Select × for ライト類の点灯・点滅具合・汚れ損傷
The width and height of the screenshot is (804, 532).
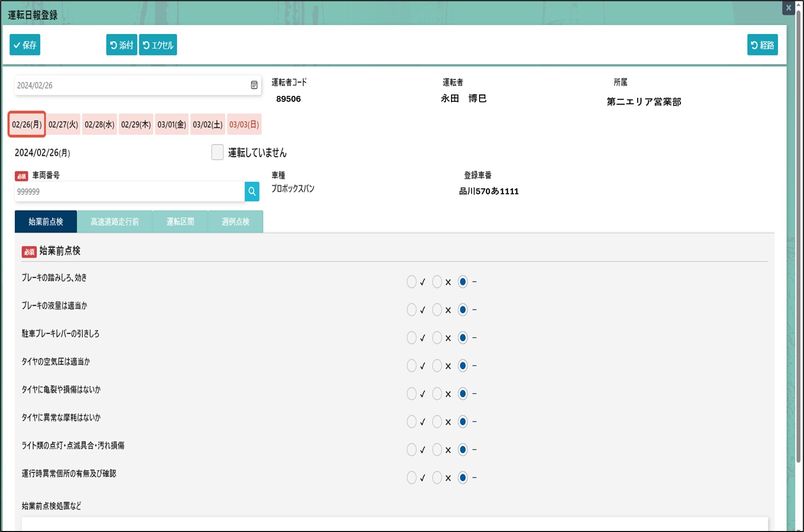[x=437, y=450]
